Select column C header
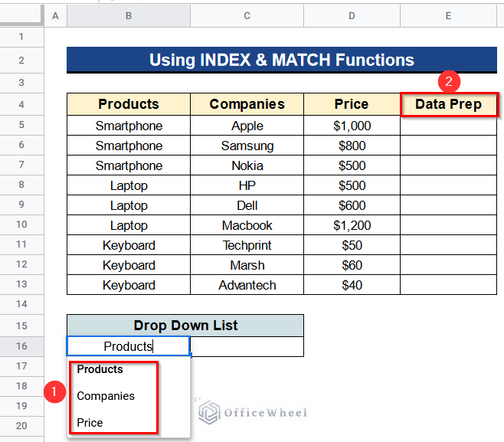Image resolution: width=504 pixels, height=442 pixels. coord(247,16)
